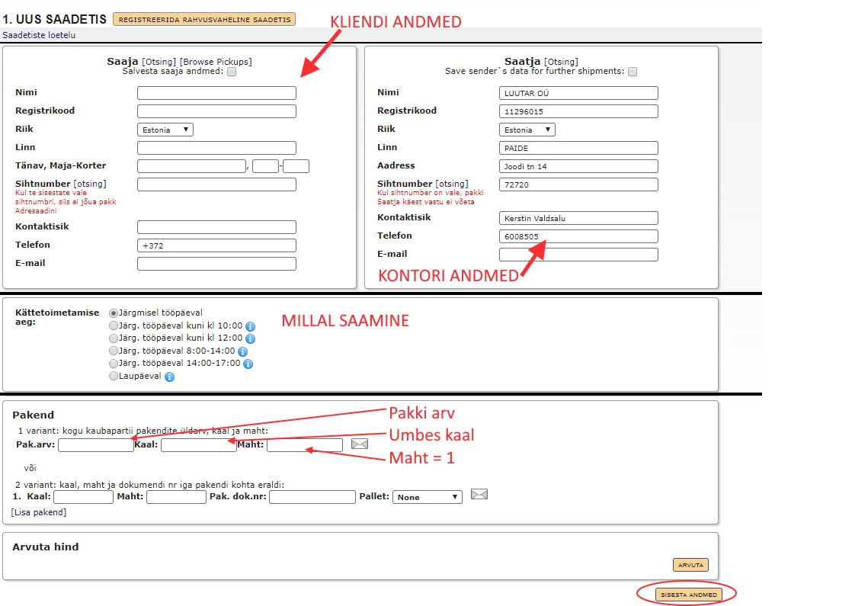Open 'Browse Pickups' link under Saaja
Screen dimensions: 868x606
[x=216, y=62]
